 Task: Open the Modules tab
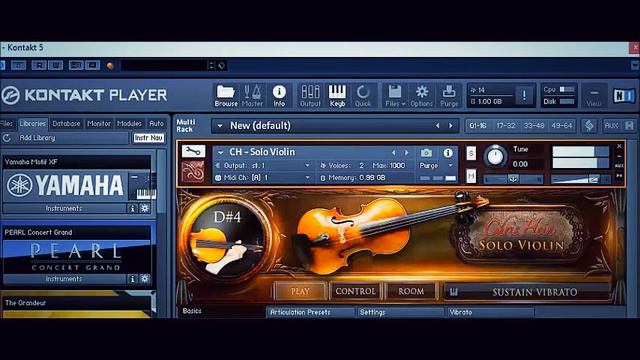pyautogui.click(x=129, y=123)
